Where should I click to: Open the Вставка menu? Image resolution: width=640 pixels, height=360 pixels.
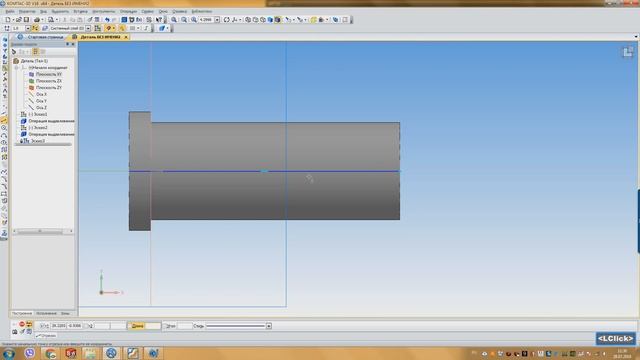click(80, 11)
